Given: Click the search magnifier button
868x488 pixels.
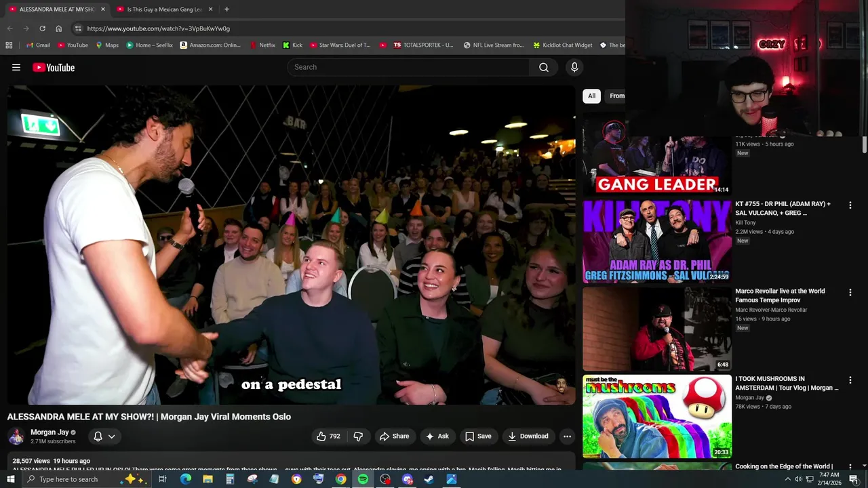Looking at the screenshot, I should 544,67.
